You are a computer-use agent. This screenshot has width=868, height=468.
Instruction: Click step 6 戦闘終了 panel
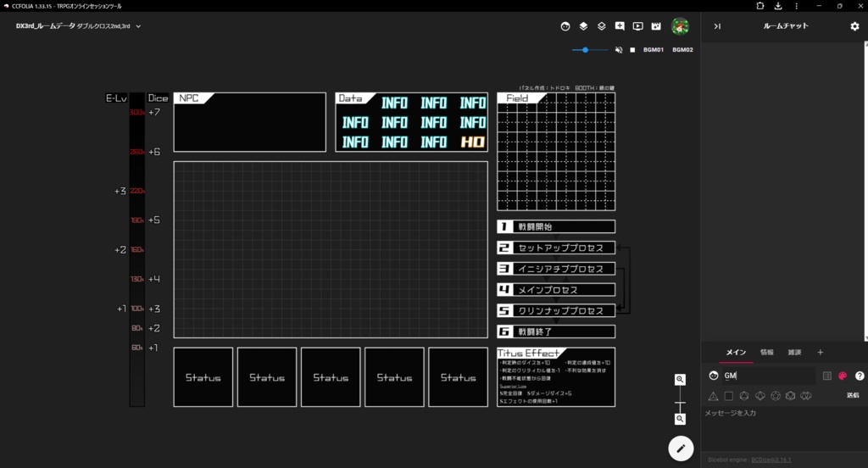556,331
